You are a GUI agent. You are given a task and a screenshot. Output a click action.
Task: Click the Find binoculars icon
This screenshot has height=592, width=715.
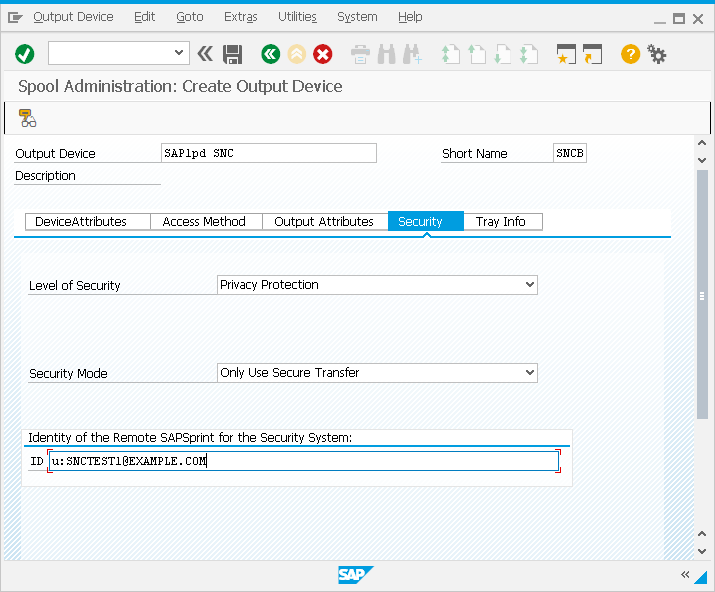[x=387, y=54]
